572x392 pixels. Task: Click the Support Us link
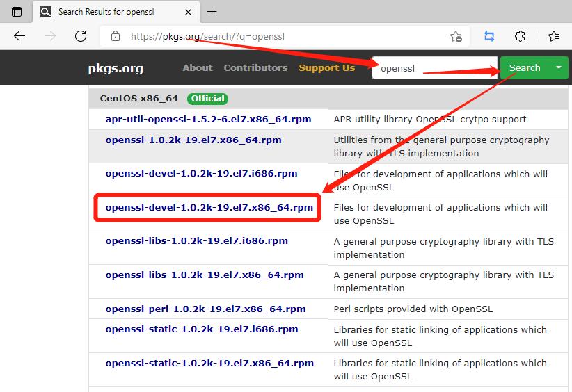(x=326, y=67)
